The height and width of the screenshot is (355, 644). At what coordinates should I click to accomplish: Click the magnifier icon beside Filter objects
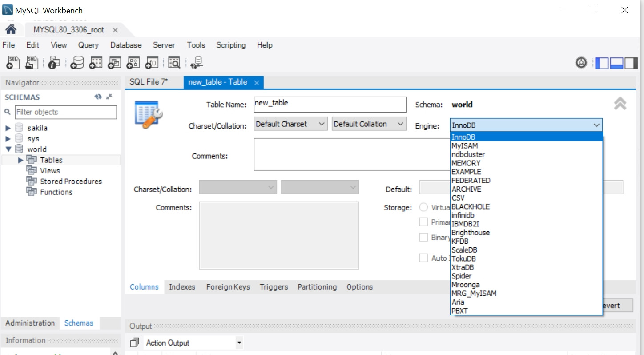click(8, 112)
